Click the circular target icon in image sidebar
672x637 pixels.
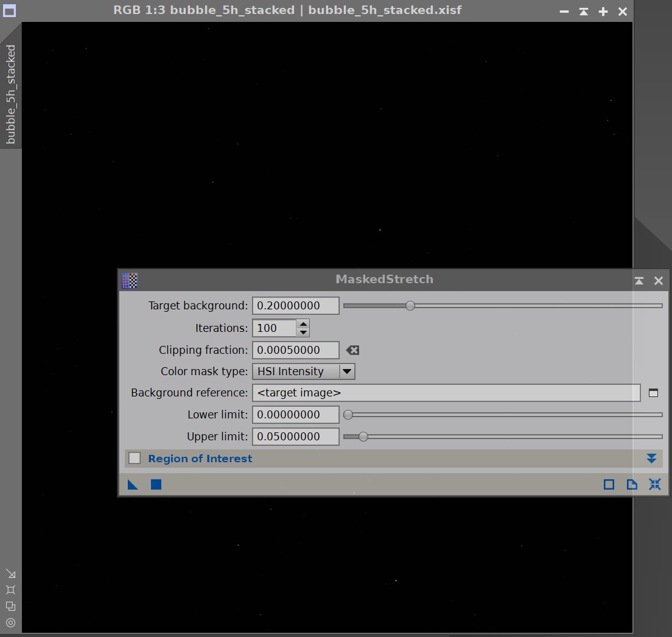point(11,622)
